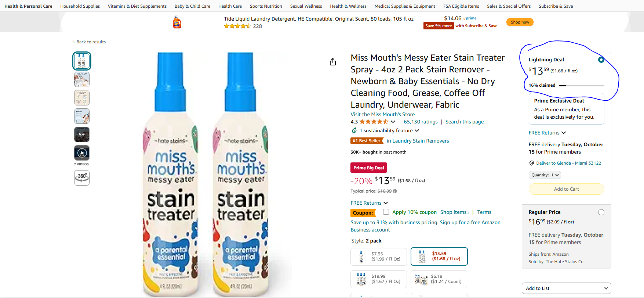Select the Regular Price radio option
The image size is (644, 298).
[601, 212]
